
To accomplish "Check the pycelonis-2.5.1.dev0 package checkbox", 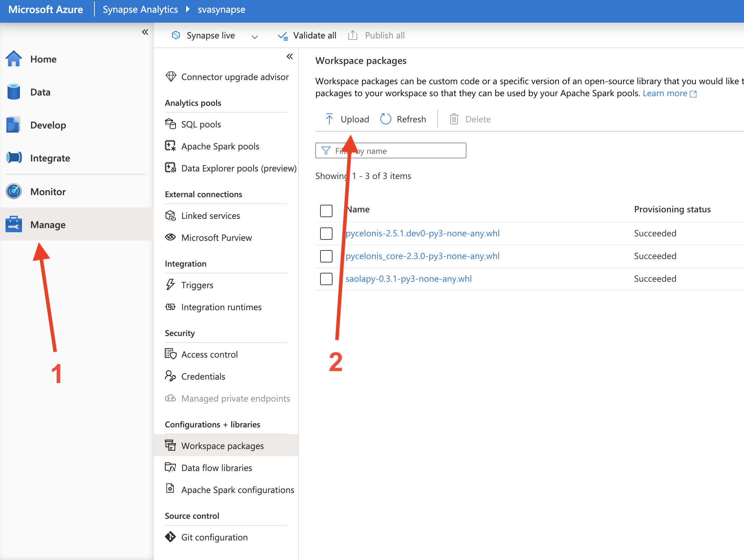I will pos(326,234).
